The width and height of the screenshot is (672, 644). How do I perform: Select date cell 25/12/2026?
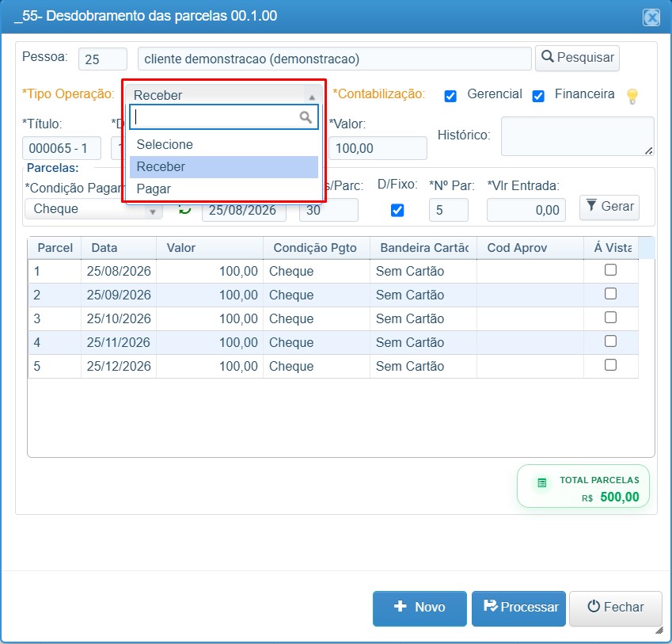(119, 366)
